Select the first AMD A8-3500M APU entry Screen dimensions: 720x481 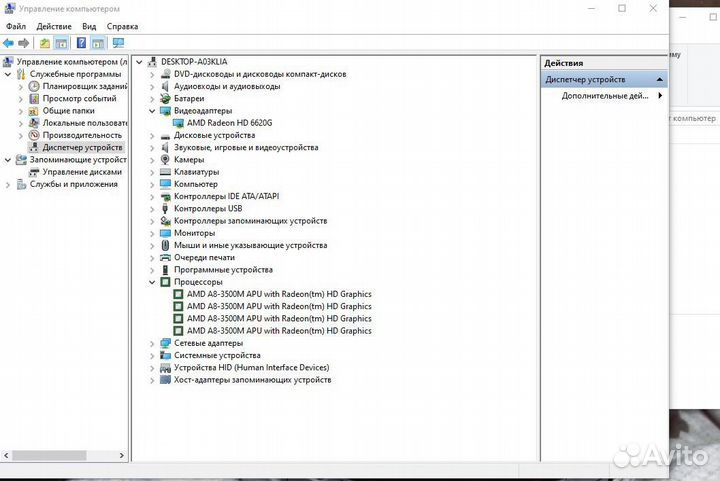279,294
